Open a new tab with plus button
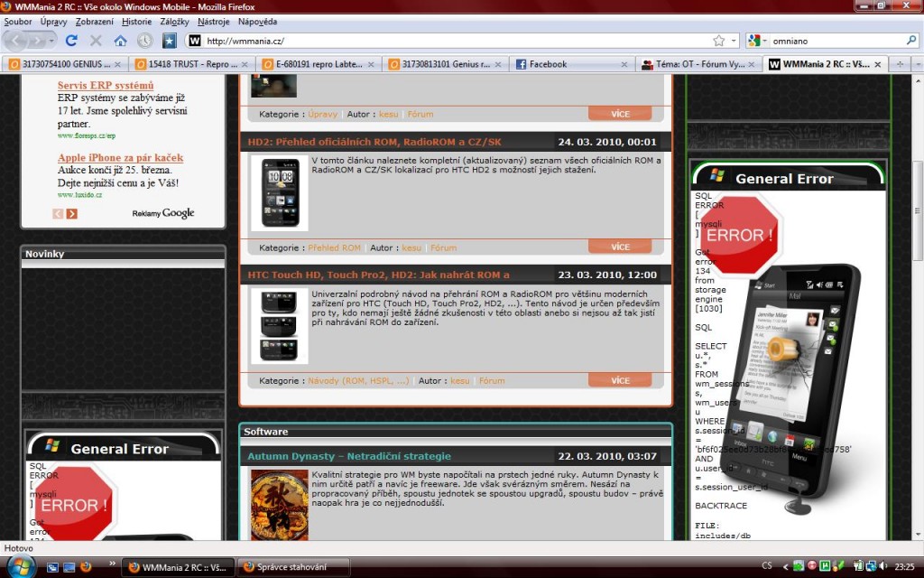The height and width of the screenshot is (578, 924). [x=900, y=64]
